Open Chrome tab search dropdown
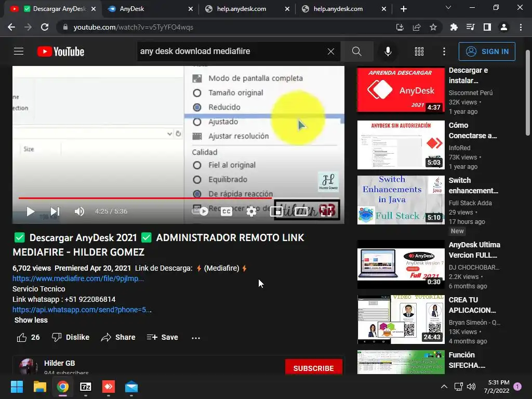Viewport: 532px width, 399px height. [x=448, y=7]
